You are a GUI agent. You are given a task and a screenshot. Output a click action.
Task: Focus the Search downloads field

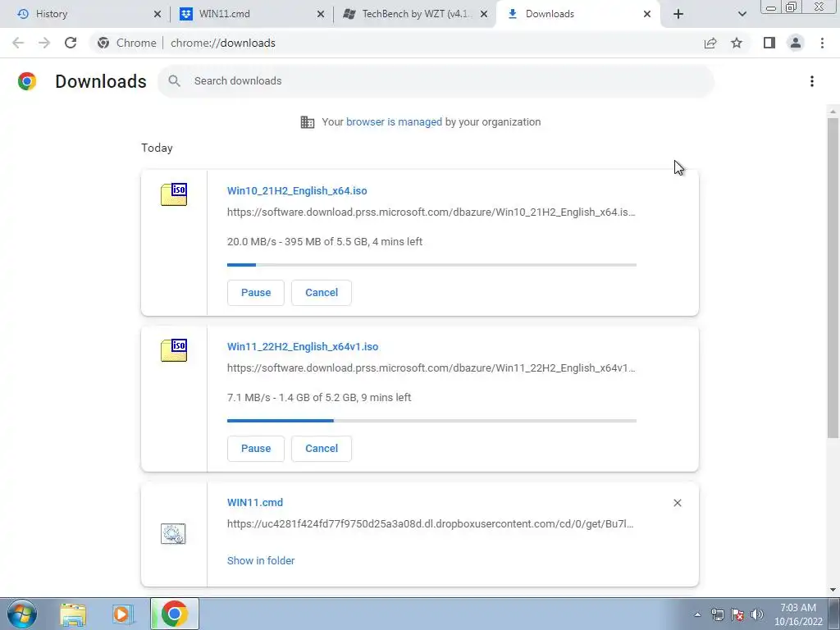click(436, 81)
